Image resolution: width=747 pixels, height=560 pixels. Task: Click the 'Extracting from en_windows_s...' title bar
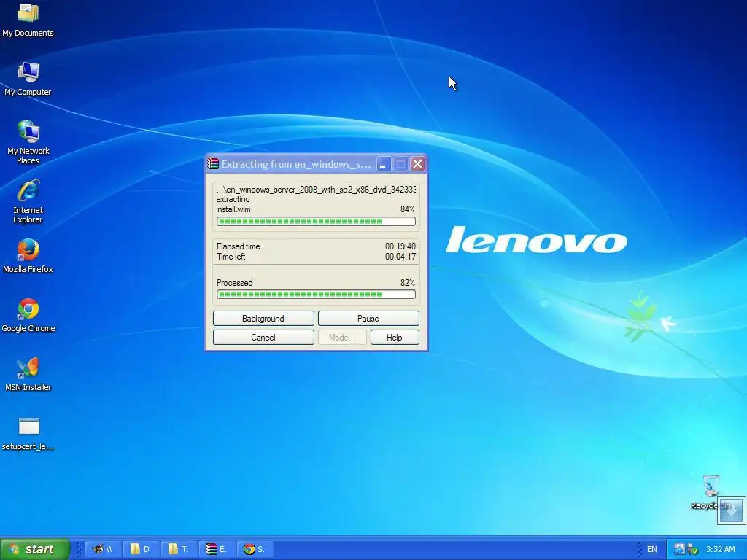(x=296, y=164)
